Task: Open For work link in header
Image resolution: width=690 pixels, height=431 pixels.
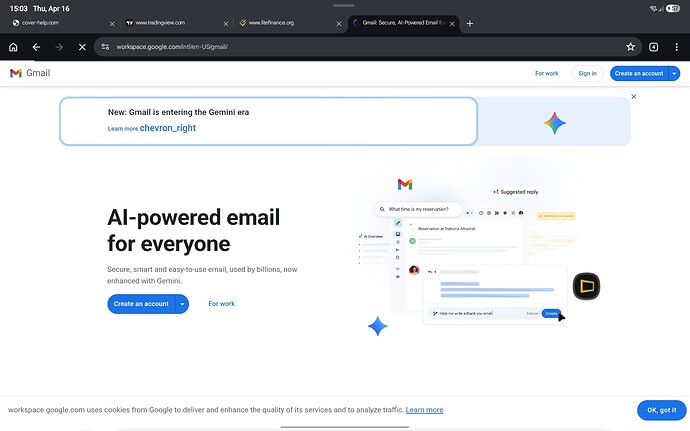Action: pos(547,74)
